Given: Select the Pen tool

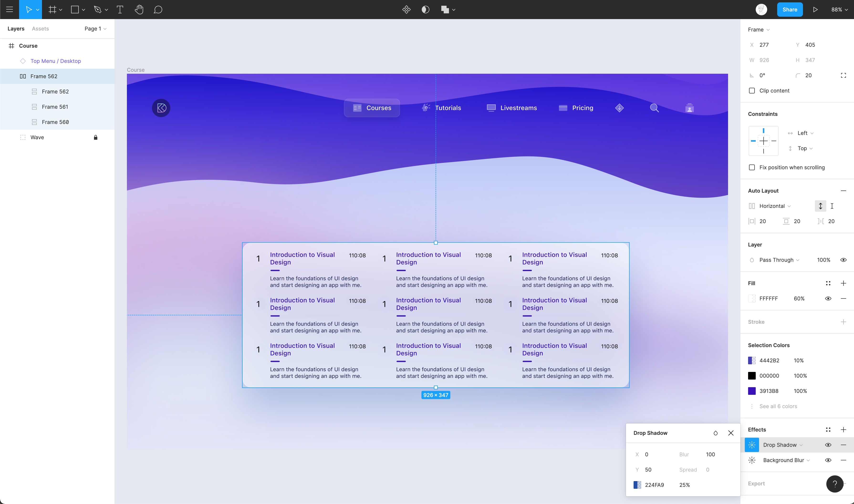Looking at the screenshot, I should (98, 10).
